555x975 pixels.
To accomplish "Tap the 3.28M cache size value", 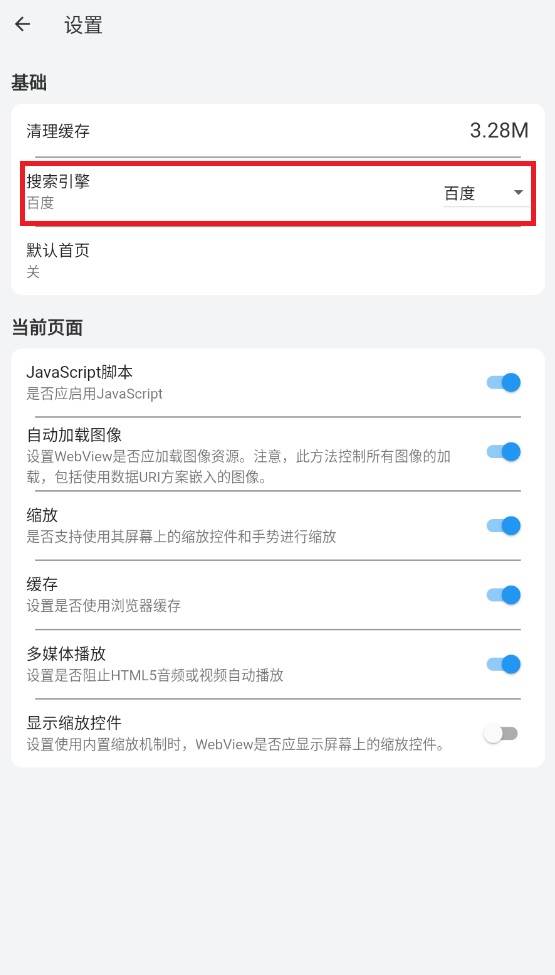I will [x=499, y=131].
